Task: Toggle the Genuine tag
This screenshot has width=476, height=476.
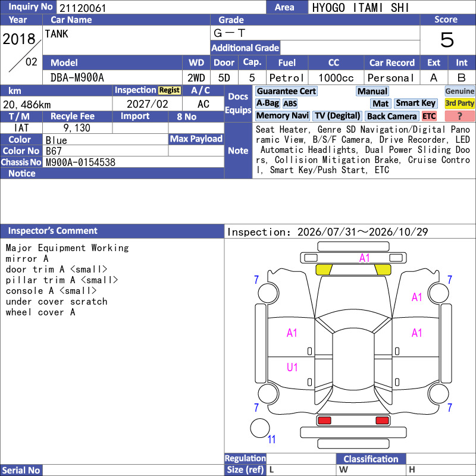Action: (459, 91)
